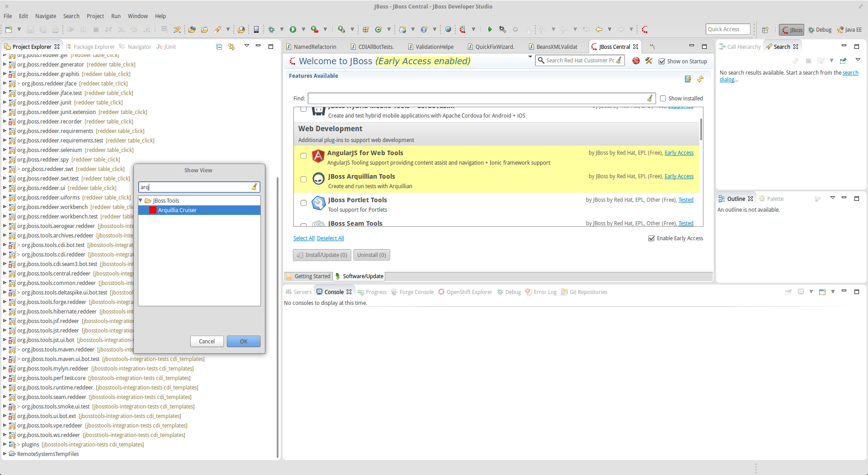Switch to the Git Repositories tab
Screen dimensions: 868x475
584,292
